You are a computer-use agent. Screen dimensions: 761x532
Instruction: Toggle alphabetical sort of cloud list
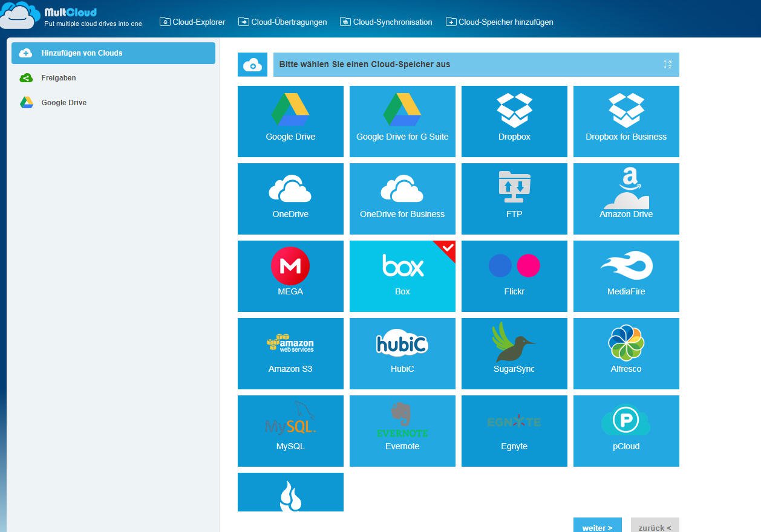[667, 65]
